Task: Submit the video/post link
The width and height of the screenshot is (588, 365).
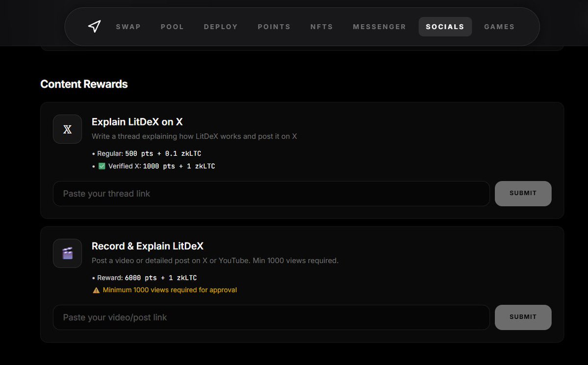Action: pyautogui.click(x=523, y=317)
